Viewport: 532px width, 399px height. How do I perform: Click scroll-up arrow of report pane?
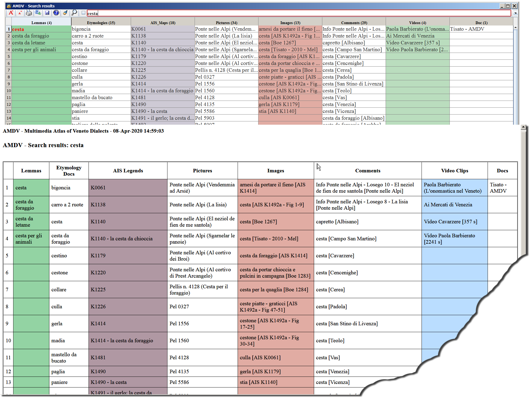click(x=523, y=127)
